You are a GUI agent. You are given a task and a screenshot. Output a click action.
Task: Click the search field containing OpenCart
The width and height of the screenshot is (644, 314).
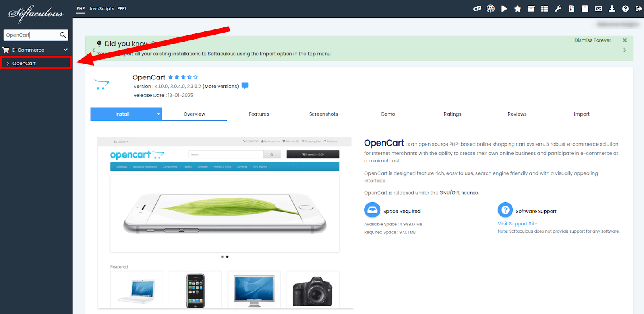click(31, 35)
